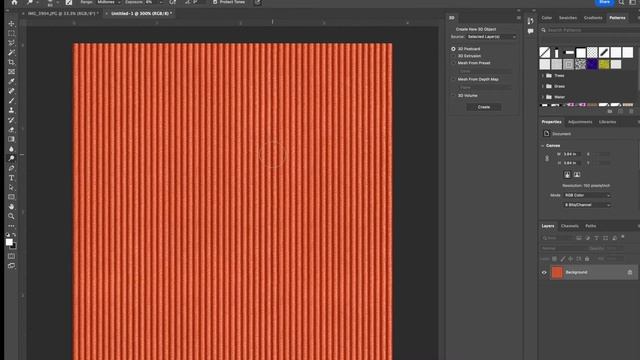
Task: Open the IMG_3904.JPG document tab
Action: coord(63,13)
